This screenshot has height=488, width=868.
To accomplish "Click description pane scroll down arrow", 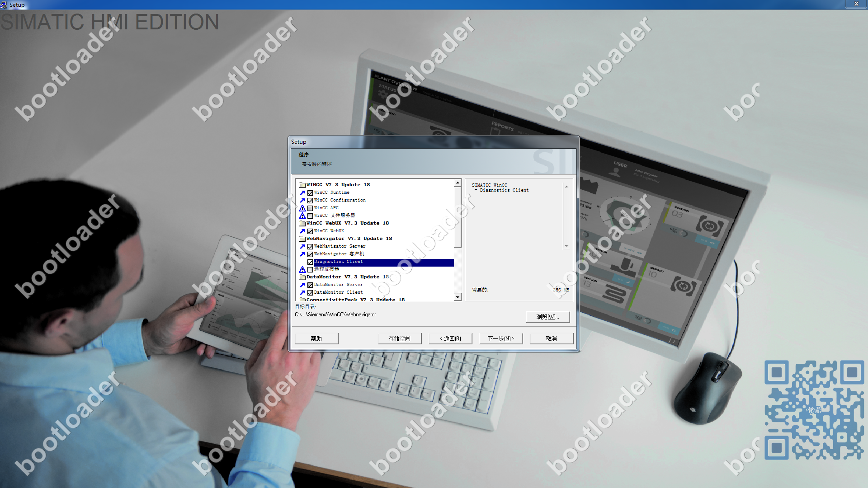I will (566, 246).
